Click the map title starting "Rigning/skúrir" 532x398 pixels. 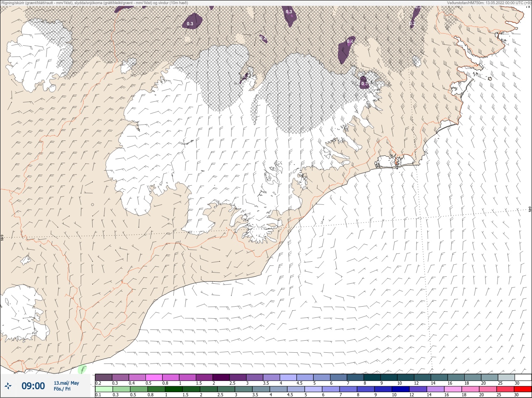[95, 2]
